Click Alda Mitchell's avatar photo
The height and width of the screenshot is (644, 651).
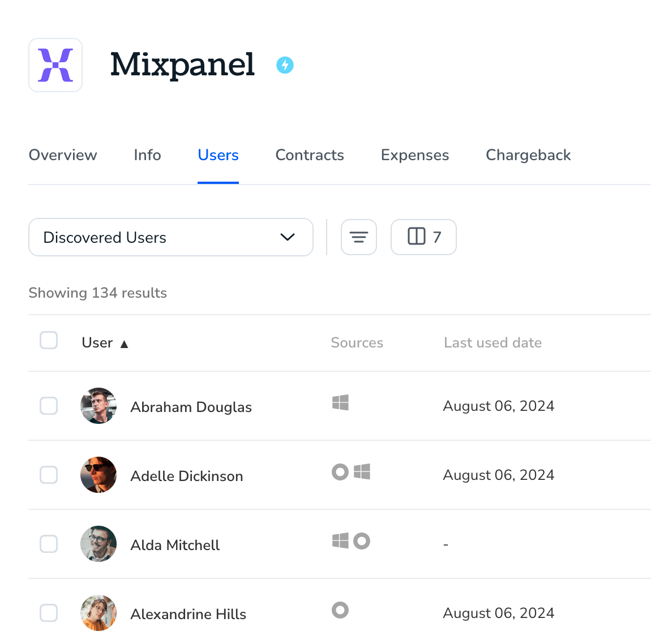click(x=98, y=544)
